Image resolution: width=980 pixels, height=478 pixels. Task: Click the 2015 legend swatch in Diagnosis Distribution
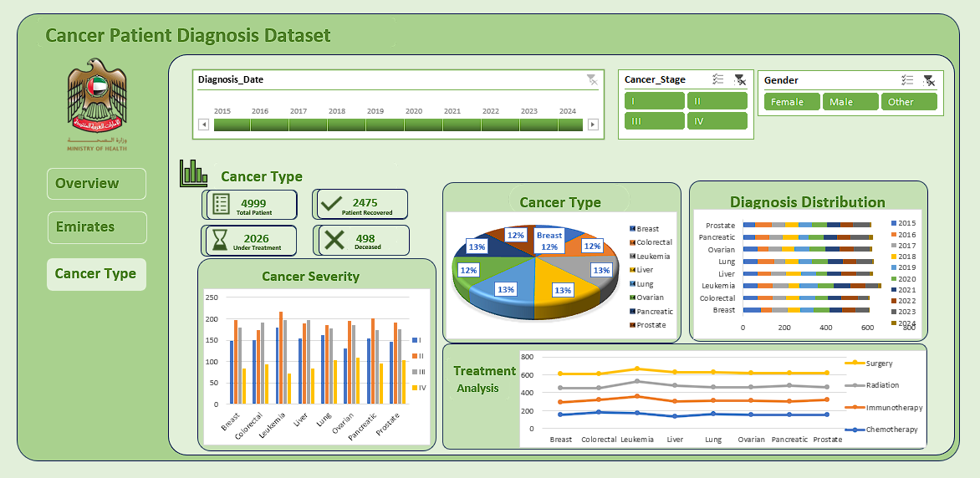pos(892,223)
